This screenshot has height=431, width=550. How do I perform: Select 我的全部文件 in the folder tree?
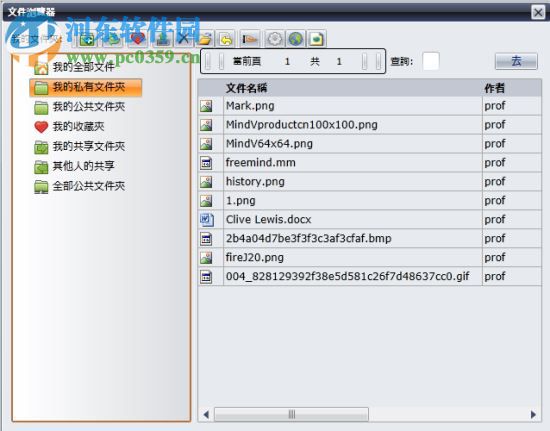[83, 67]
